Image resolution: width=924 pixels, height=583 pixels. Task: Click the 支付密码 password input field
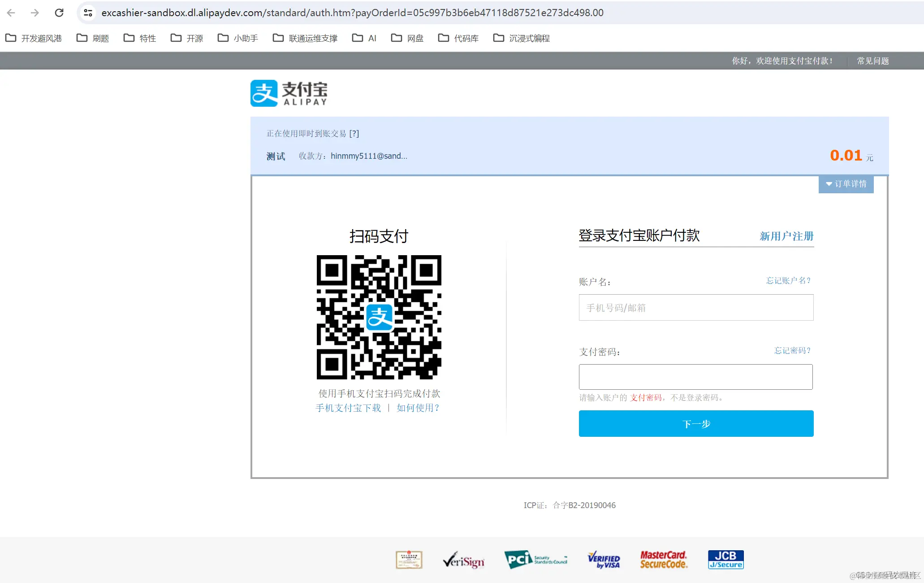(x=695, y=377)
